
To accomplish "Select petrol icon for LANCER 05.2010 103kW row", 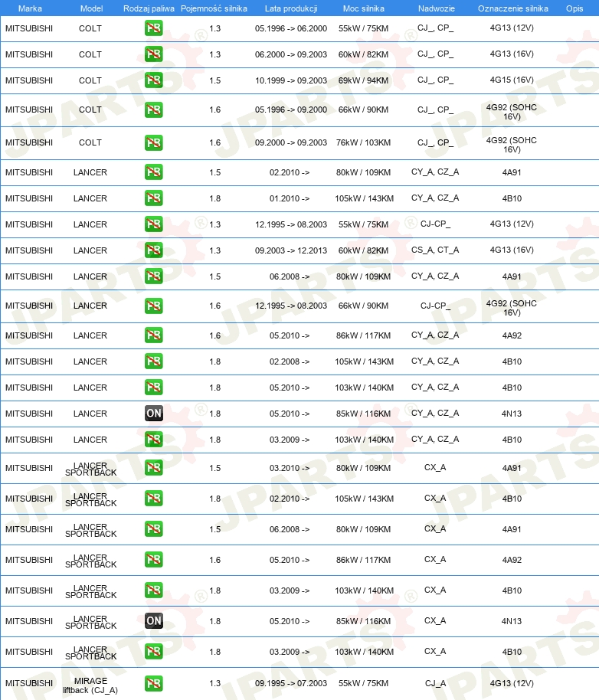I will click(153, 387).
